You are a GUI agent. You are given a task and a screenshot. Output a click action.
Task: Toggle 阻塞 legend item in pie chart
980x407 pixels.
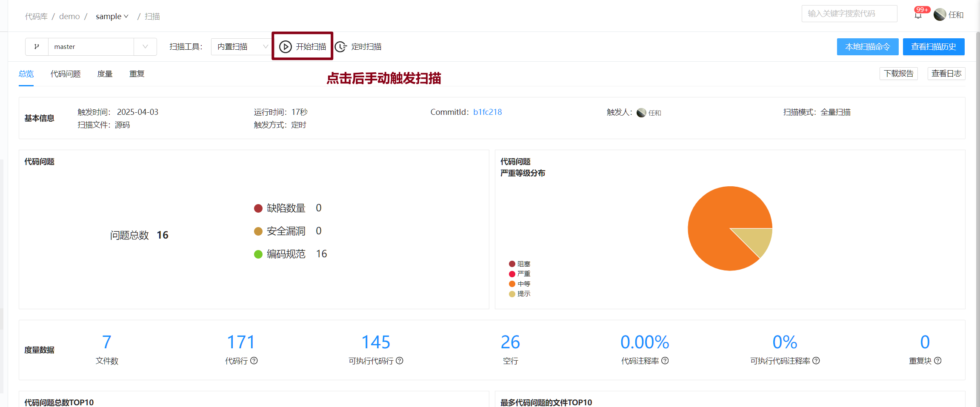(x=520, y=264)
